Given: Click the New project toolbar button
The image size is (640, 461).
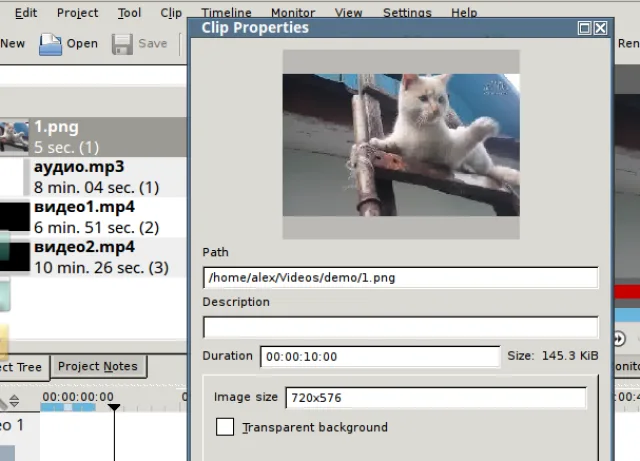Looking at the screenshot, I should coord(12,43).
